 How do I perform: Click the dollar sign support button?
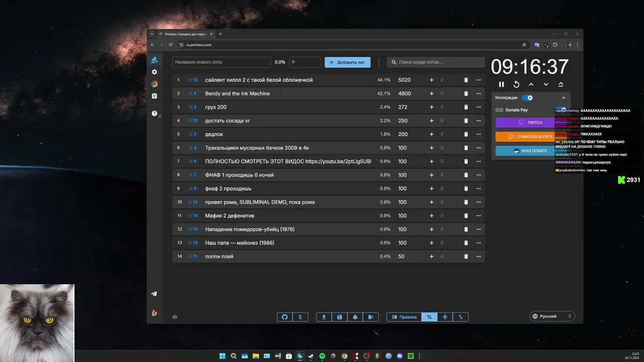coord(300,317)
